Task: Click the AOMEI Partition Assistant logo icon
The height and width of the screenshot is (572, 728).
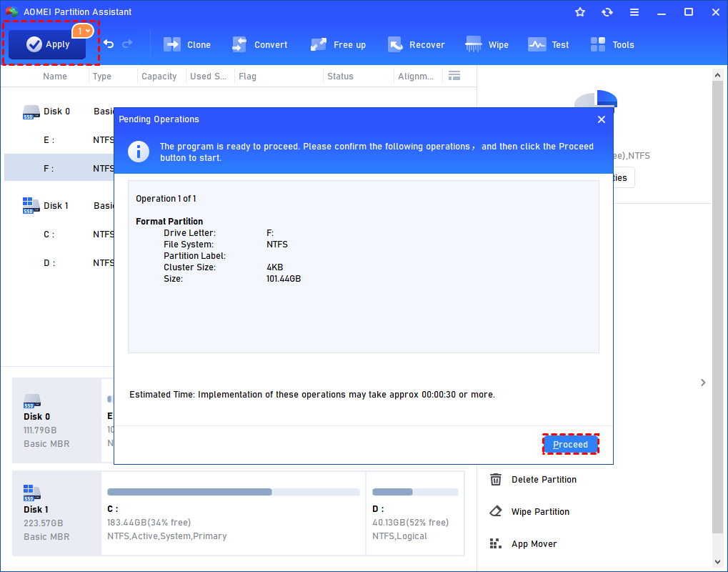Action: coord(12,11)
